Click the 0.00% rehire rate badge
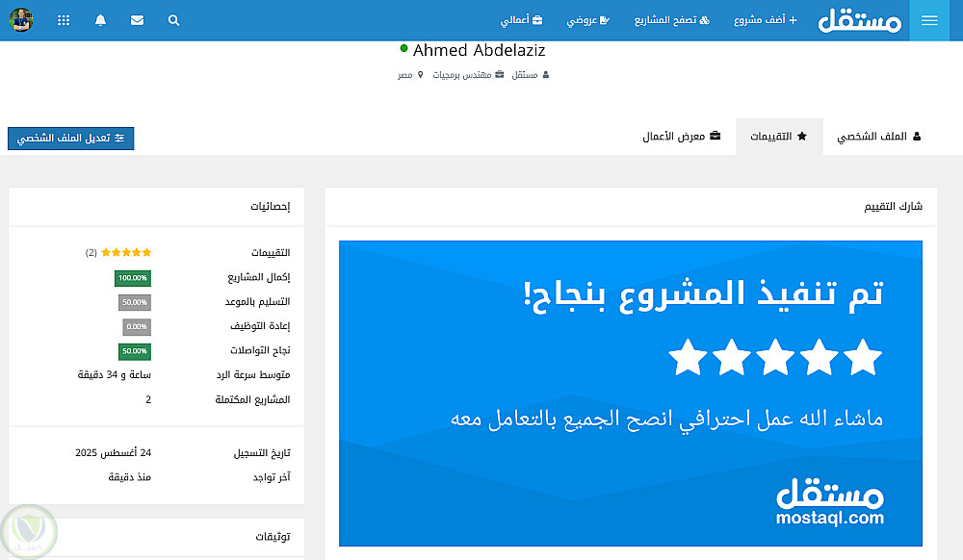963x560 pixels. tap(137, 327)
